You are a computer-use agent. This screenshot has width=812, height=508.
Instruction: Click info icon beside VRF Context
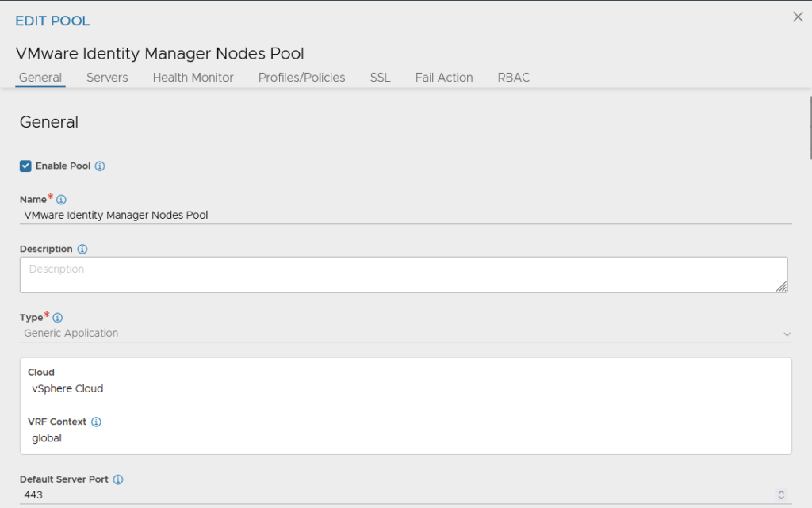point(96,422)
